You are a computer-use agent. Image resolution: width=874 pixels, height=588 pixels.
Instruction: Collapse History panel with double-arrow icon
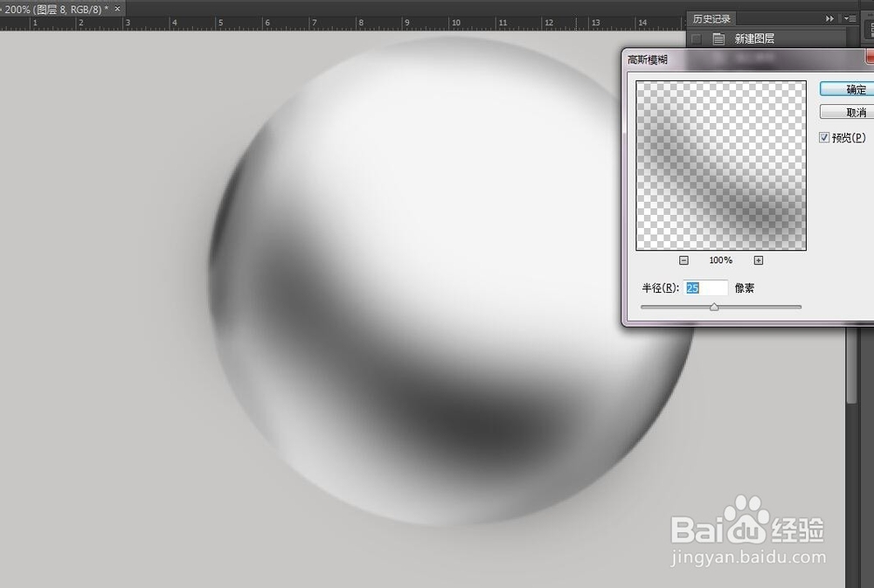tap(829, 19)
